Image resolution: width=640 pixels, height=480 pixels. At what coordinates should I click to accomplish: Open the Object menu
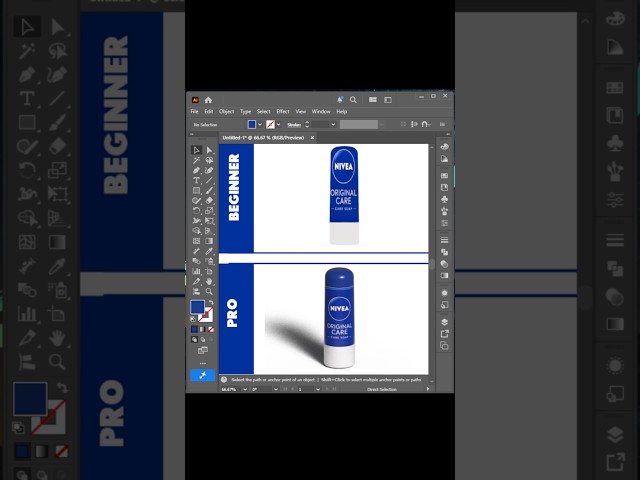click(227, 111)
